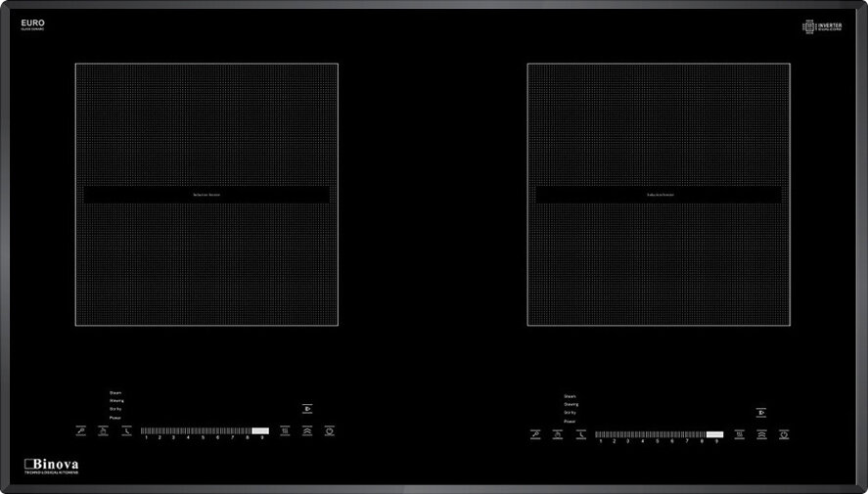Select Power mode label on right controls
Screen dimensions: 868x494
point(570,422)
